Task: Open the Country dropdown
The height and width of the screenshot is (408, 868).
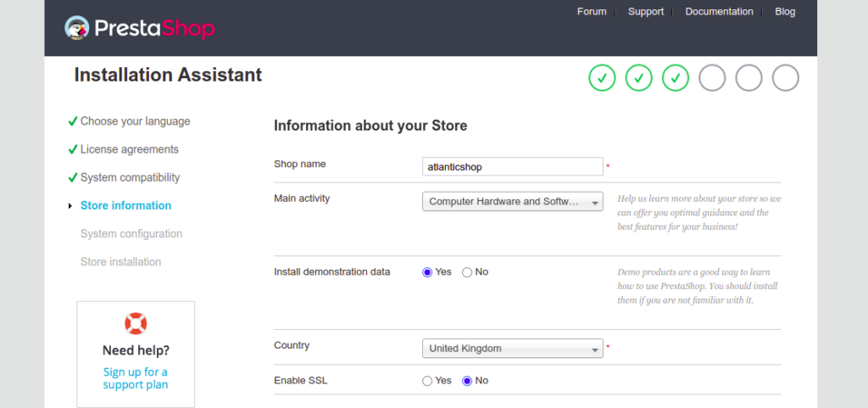Action: (x=513, y=349)
